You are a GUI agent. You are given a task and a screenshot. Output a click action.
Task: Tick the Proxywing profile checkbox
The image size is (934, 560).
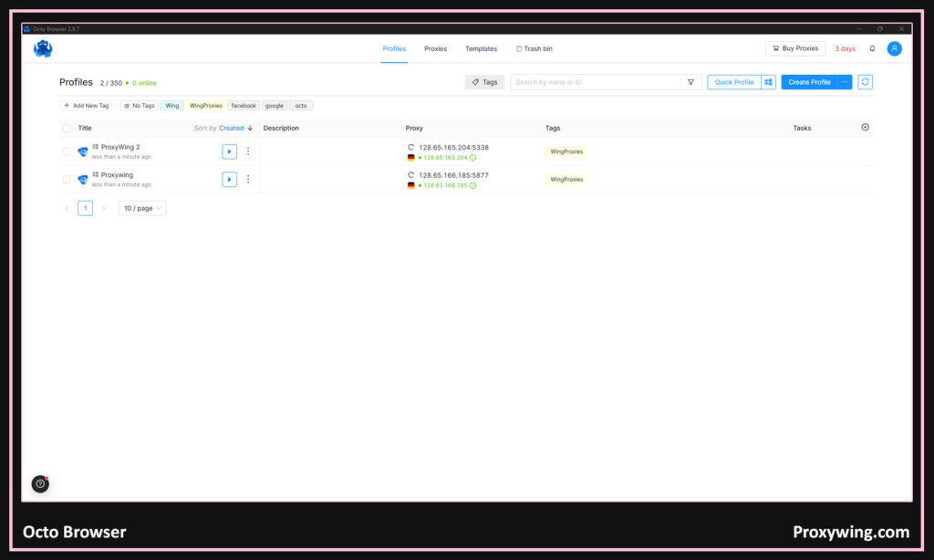pyautogui.click(x=67, y=180)
